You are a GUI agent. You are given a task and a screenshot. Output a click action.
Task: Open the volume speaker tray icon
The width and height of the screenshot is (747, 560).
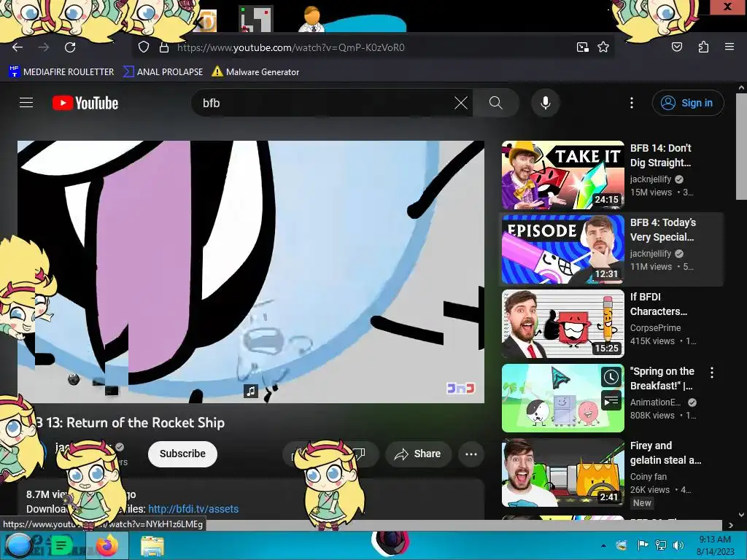pyautogui.click(x=678, y=545)
